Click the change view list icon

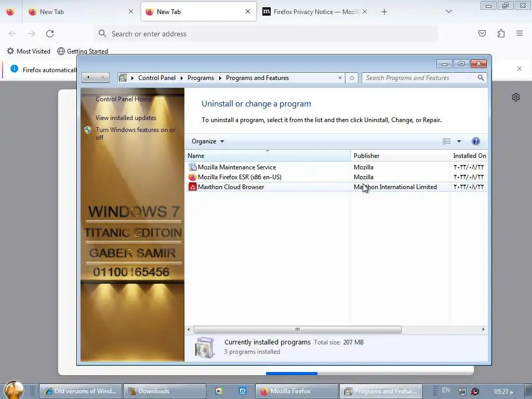(446, 141)
